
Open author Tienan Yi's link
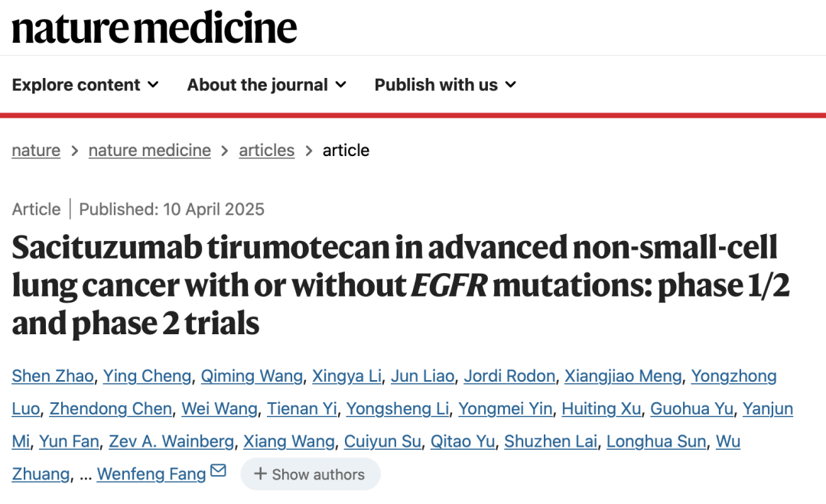(x=301, y=409)
